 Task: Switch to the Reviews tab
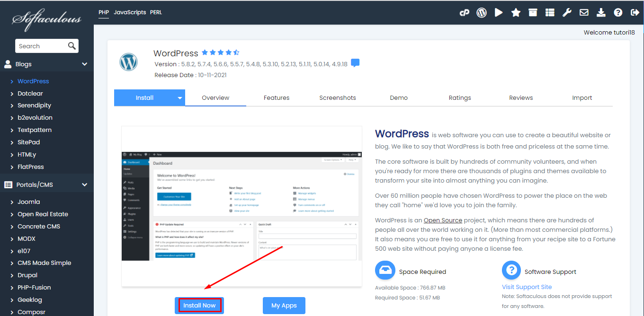[x=521, y=98]
